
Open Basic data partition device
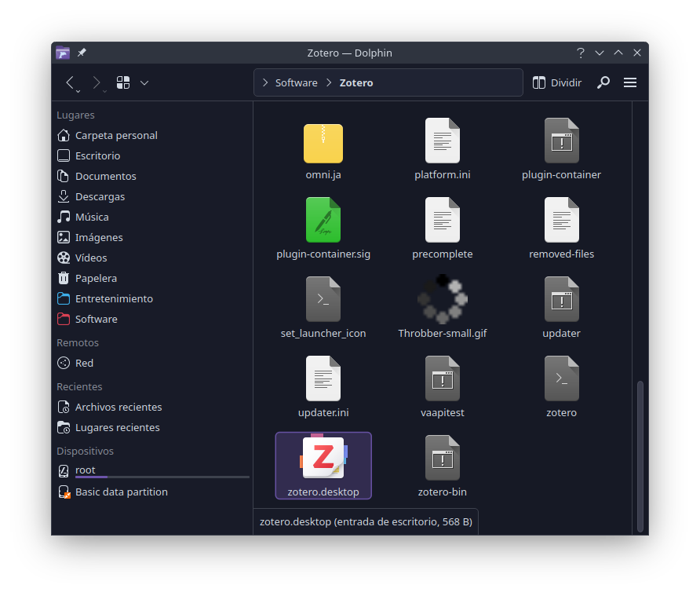151,492
